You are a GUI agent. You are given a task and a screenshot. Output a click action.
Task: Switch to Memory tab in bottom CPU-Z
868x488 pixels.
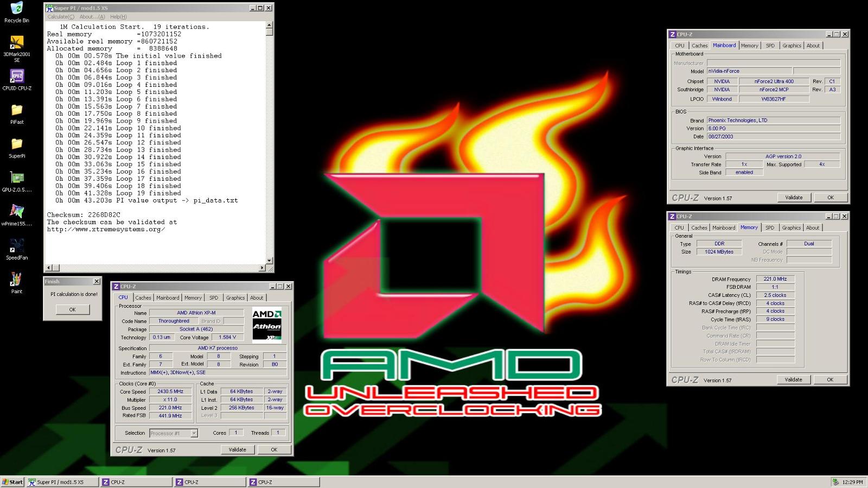pyautogui.click(x=193, y=297)
